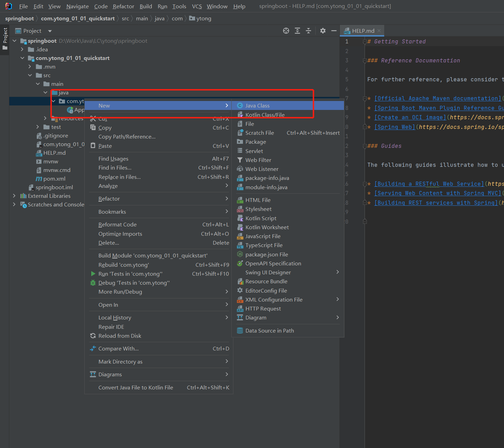Open the Project view dropdown arrow
The width and height of the screenshot is (504, 448).
point(50,31)
